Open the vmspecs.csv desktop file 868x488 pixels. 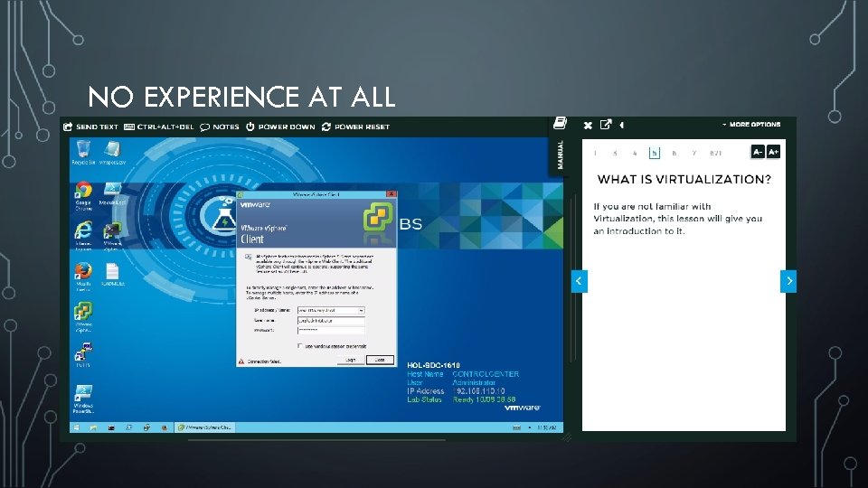click(x=112, y=152)
